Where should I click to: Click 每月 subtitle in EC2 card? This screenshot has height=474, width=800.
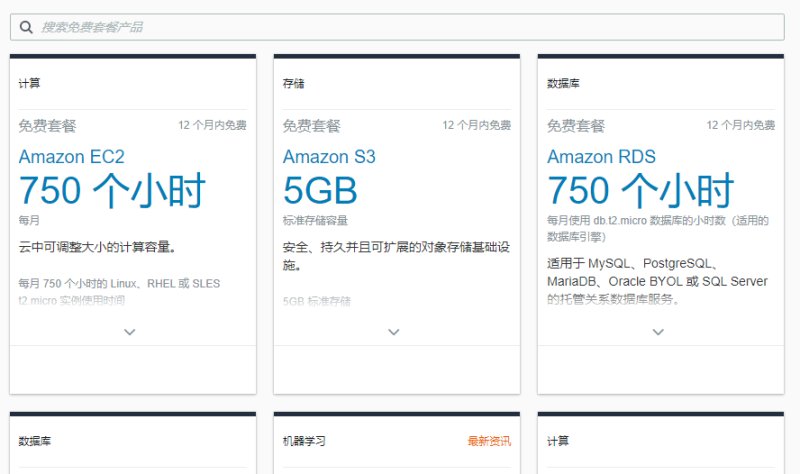29,220
